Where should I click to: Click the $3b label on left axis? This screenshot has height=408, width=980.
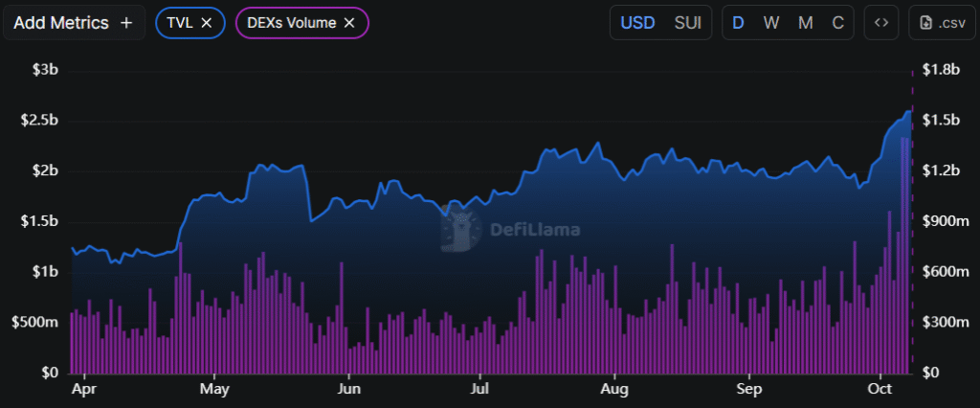pyautogui.click(x=45, y=70)
